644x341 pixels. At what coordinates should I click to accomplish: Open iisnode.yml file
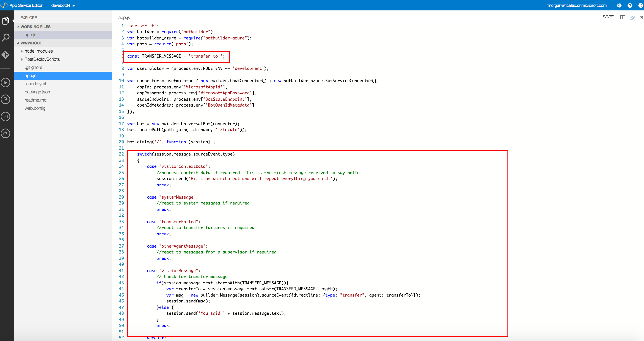pyautogui.click(x=63, y=84)
